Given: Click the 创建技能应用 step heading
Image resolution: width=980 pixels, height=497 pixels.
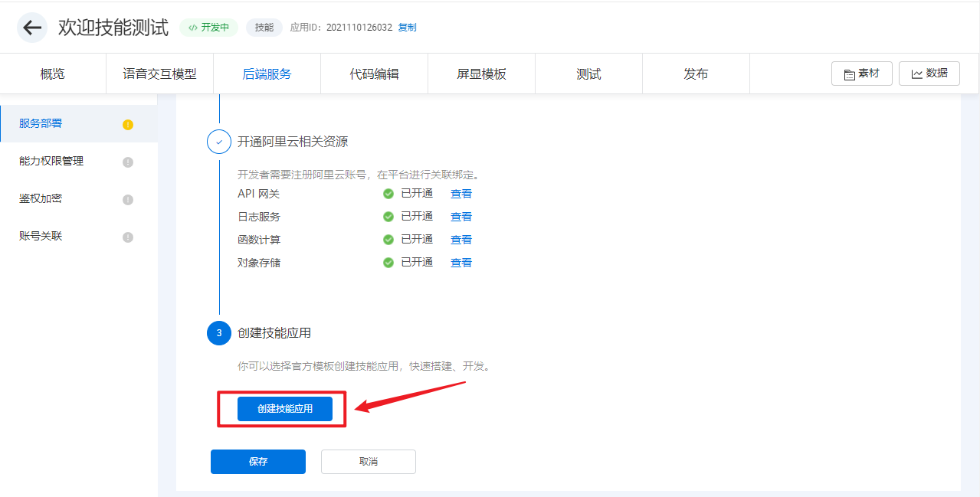Looking at the screenshot, I should tap(274, 333).
